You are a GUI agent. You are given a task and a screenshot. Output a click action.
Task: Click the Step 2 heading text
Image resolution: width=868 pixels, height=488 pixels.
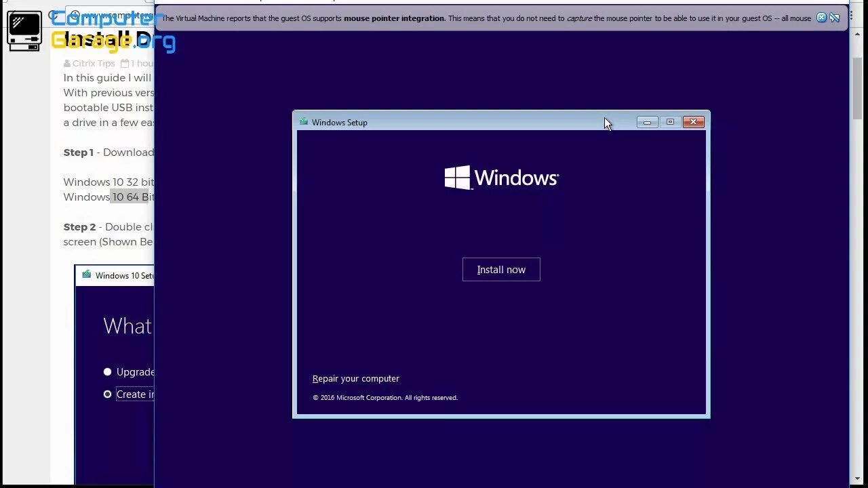(x=79, y=226)
